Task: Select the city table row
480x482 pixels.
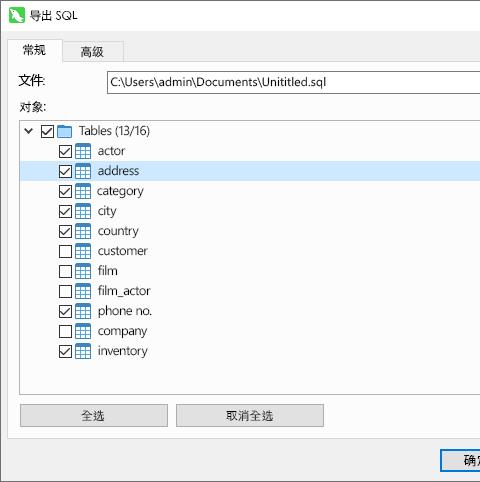Action: point(250,211)
